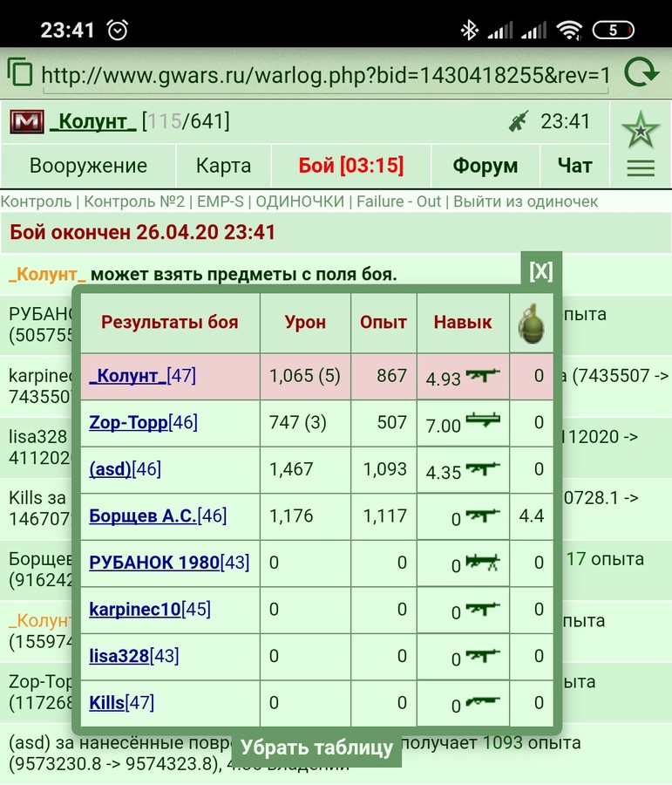
Task: Open the _Колунт_ profile link in header
Action: 93,121
